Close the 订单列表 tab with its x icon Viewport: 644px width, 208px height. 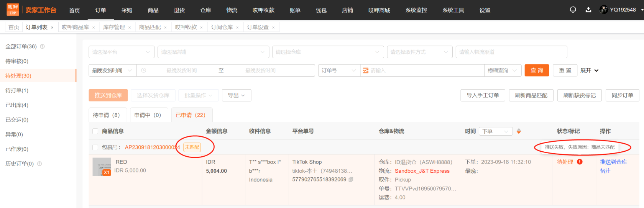tap(52, 28)
